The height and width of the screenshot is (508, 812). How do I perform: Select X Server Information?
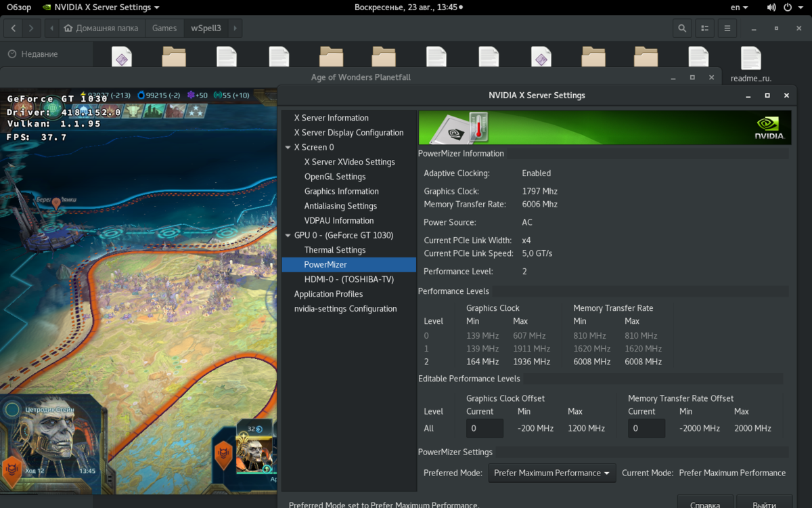click(x=331, y=118)
